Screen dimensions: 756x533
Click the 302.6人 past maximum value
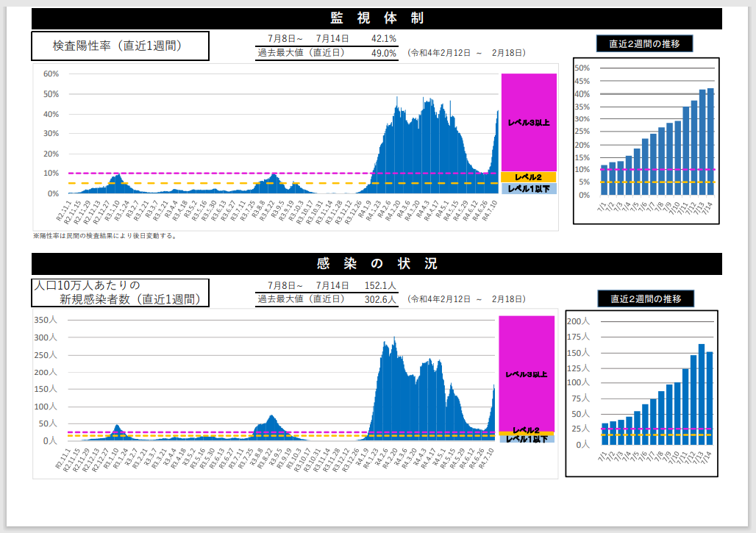click(380, 299)
